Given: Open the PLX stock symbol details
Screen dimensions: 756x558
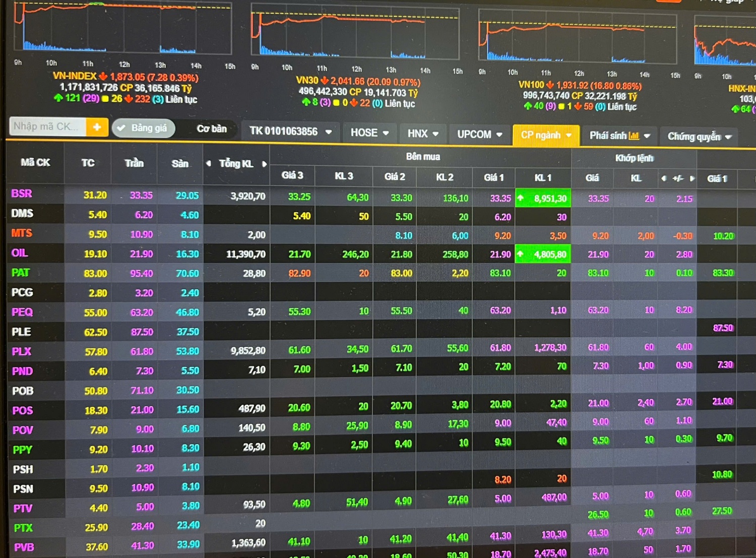Looking at the screenshot, I should point(22,351).
